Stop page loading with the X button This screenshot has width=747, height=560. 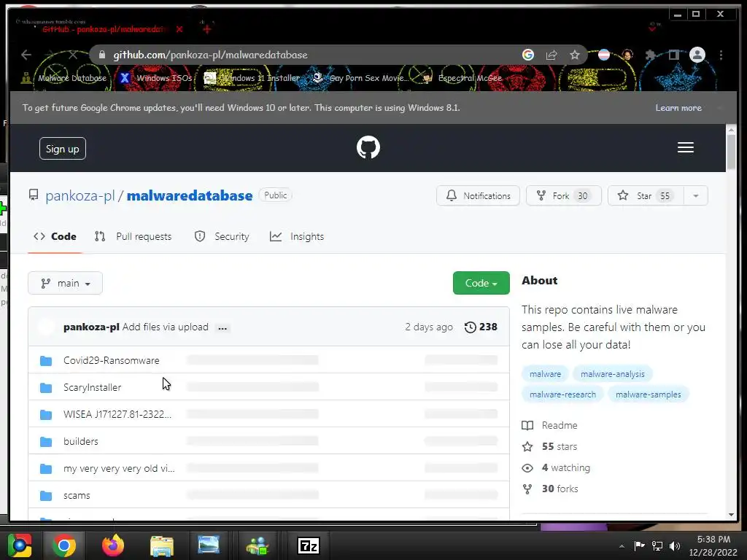73,55
